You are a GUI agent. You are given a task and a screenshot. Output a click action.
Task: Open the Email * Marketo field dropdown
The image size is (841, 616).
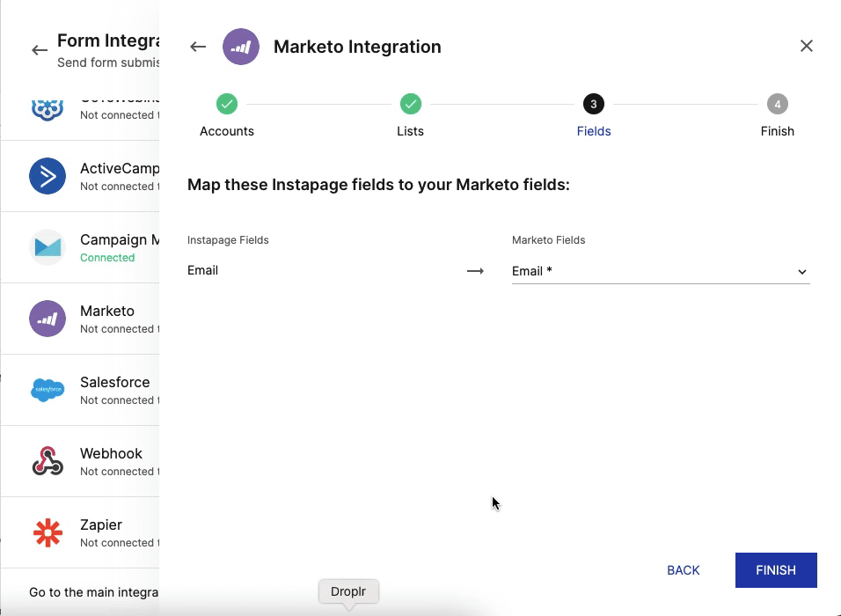click(661, 272)
